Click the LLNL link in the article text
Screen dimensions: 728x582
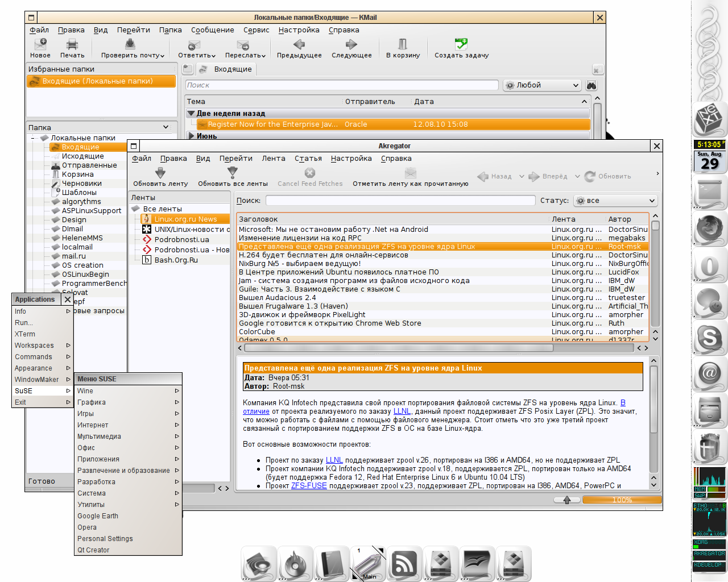[402, 411]
